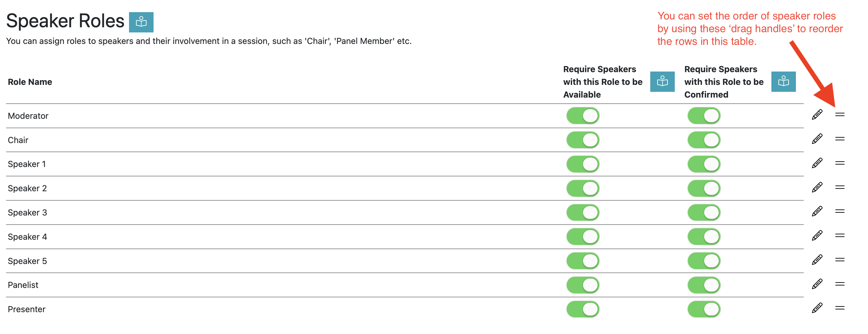Toggle Panelist 'Available' requirement
This screenshot has width=868, height=334.
[x=583, y=285]
